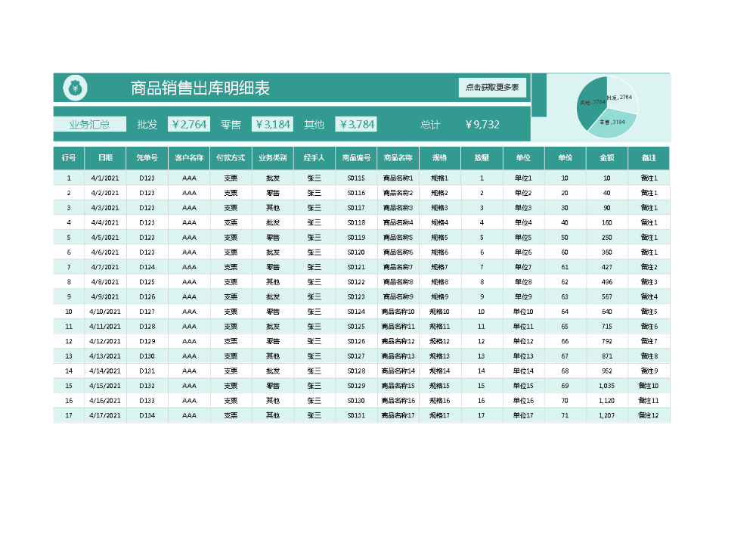Select the grand total ¥9,732

(x=482, y=124)
